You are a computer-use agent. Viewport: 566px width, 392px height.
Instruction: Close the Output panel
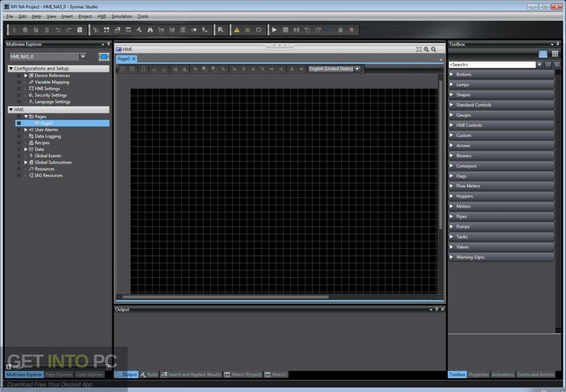[x=443, y=309]
